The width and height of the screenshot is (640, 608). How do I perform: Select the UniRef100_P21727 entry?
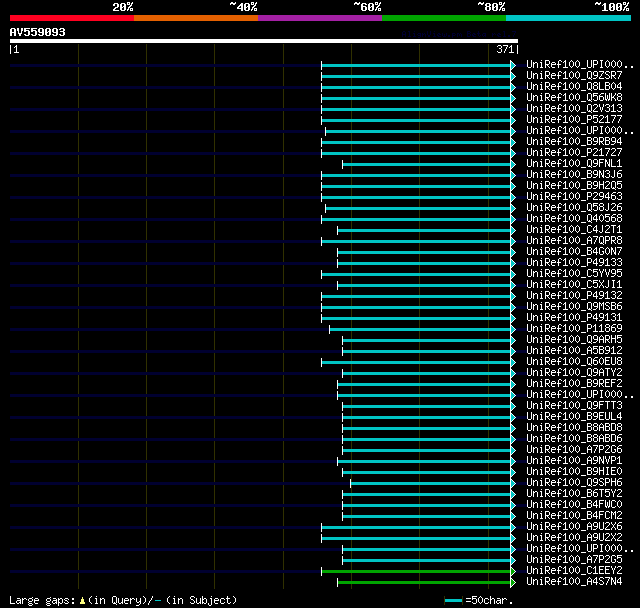pos(574,153)
